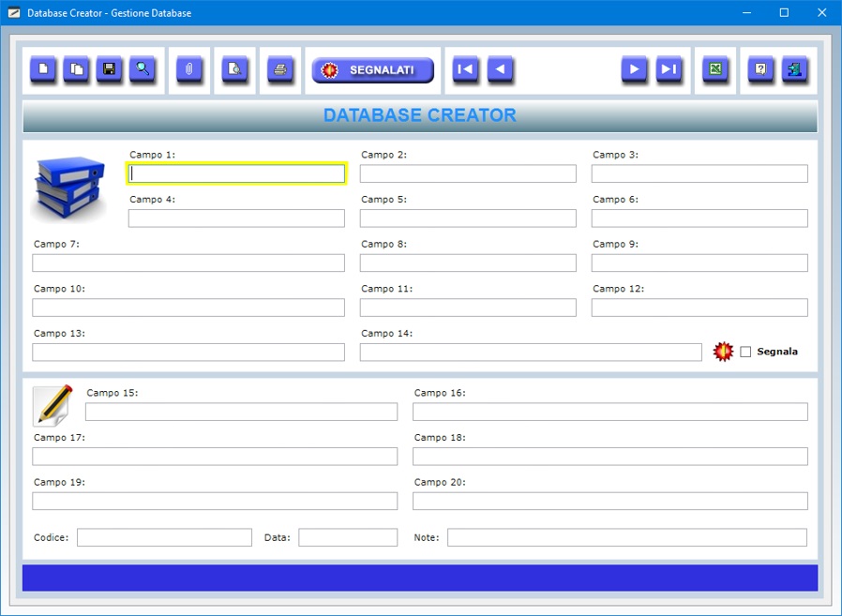The height and width of the screenshot is (616, 842).
Task: Print record using the printer icon
Action: point(280,69)
